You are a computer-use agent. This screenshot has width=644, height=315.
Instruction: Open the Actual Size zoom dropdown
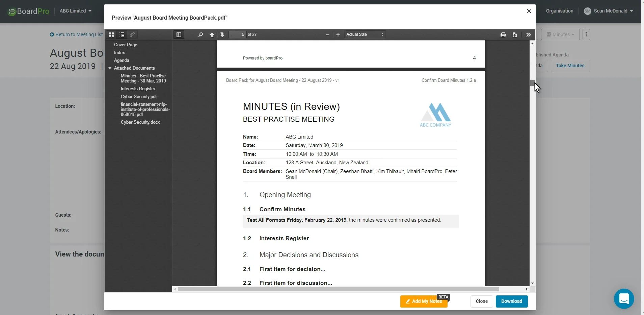[x=365, y=34]
